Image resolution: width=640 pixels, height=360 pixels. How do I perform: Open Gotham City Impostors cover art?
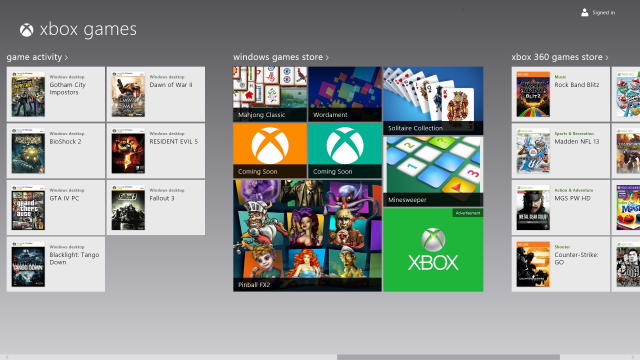[28, 95]
